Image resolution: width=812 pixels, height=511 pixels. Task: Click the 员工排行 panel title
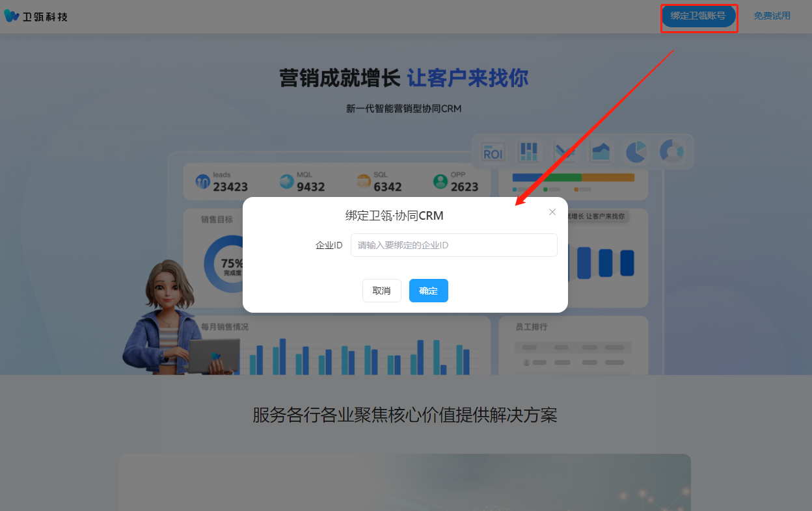[x=532, y=327]
